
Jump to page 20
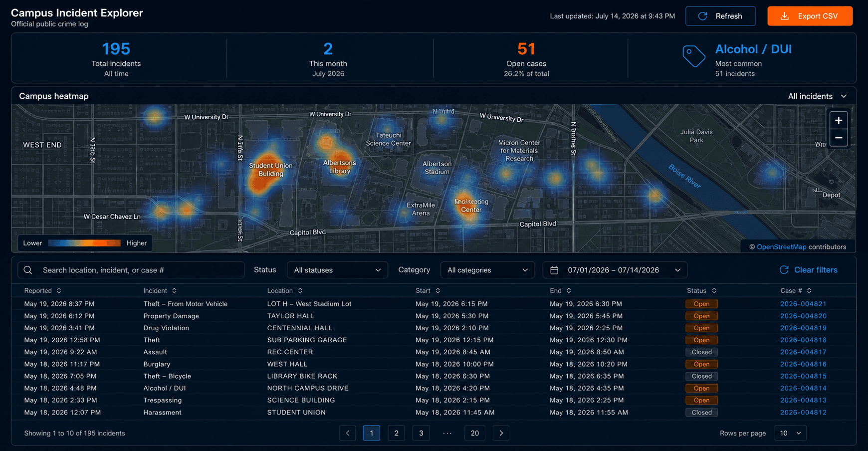pos(475,433)
